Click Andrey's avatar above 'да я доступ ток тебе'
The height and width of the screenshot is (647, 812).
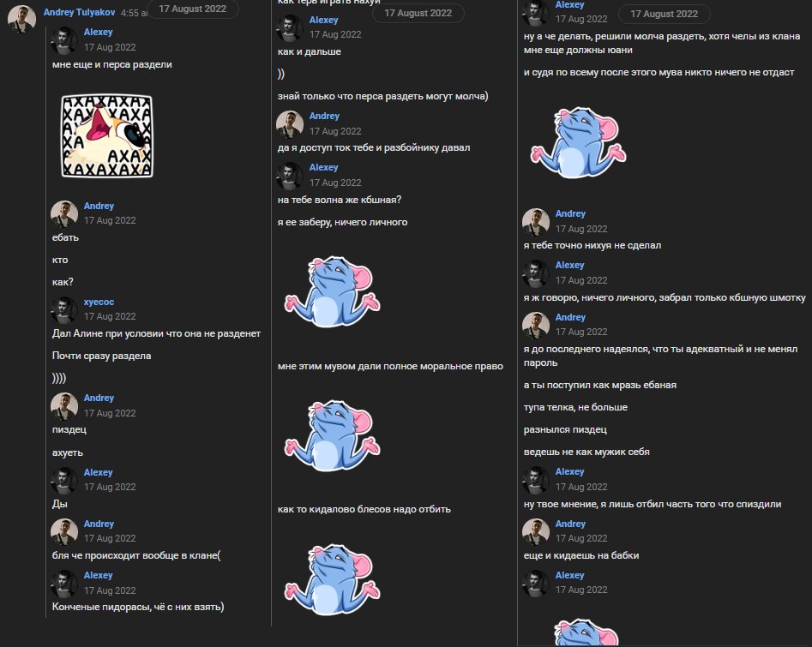(x=290, y=124)
